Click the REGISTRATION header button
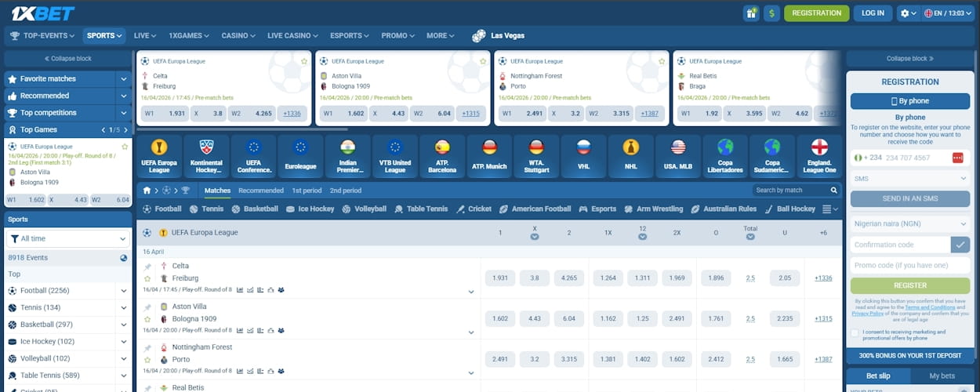The image size is (980, 392). point(816,13)
